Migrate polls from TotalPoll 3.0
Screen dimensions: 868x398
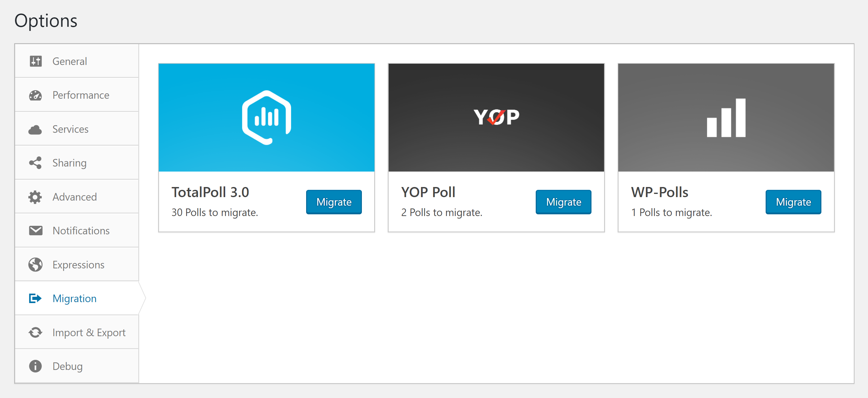pos(334,202)
